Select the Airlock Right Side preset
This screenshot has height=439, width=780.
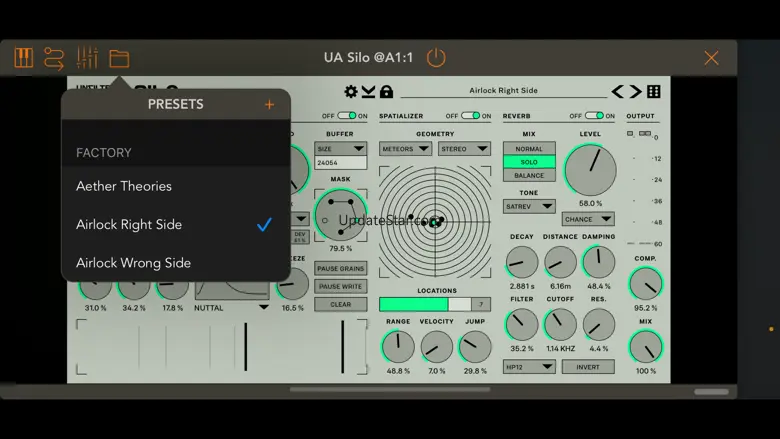point(176,224)
